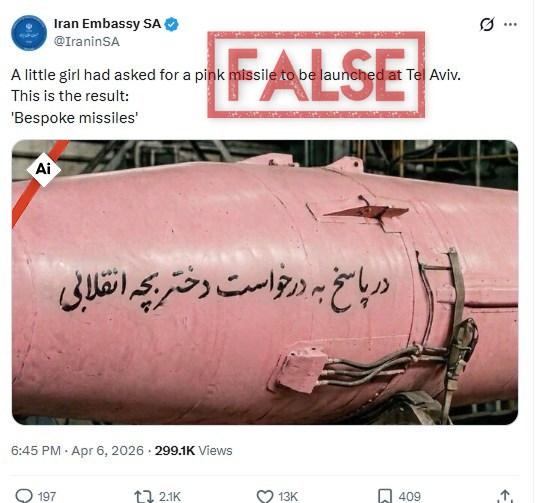Open the three-dot more options menu
The height and width of the screenshot is (503, 535).
[x=510, y=24]
